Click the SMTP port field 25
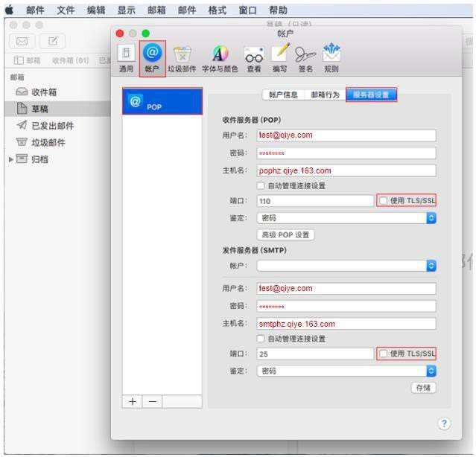476x457 pixels. pos(315,354)
